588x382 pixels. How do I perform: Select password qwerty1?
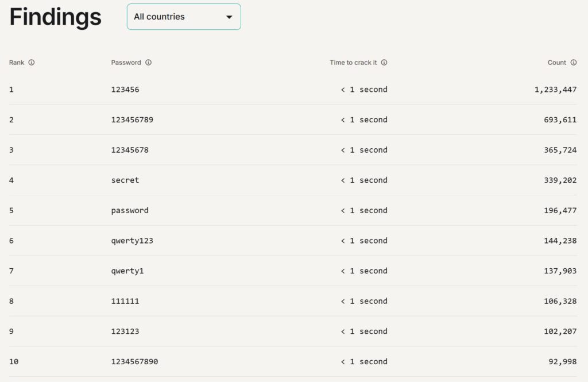pyautogui.click(x=127, y=271)
